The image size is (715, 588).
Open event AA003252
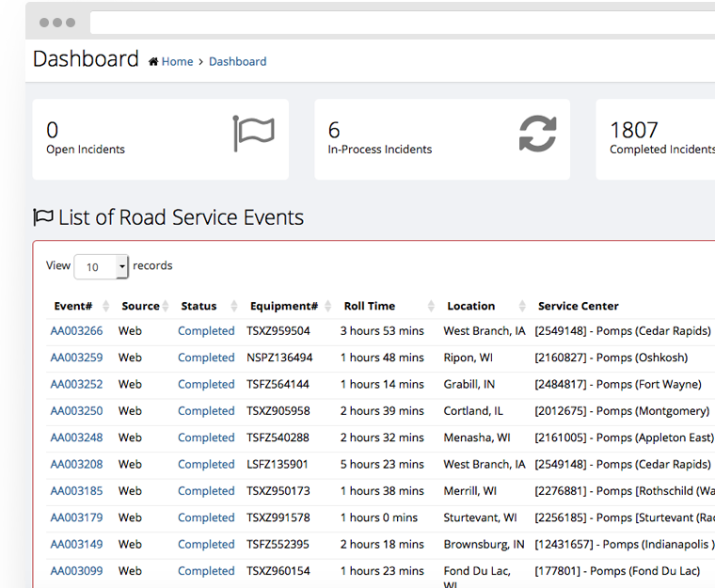coord(76,384)
